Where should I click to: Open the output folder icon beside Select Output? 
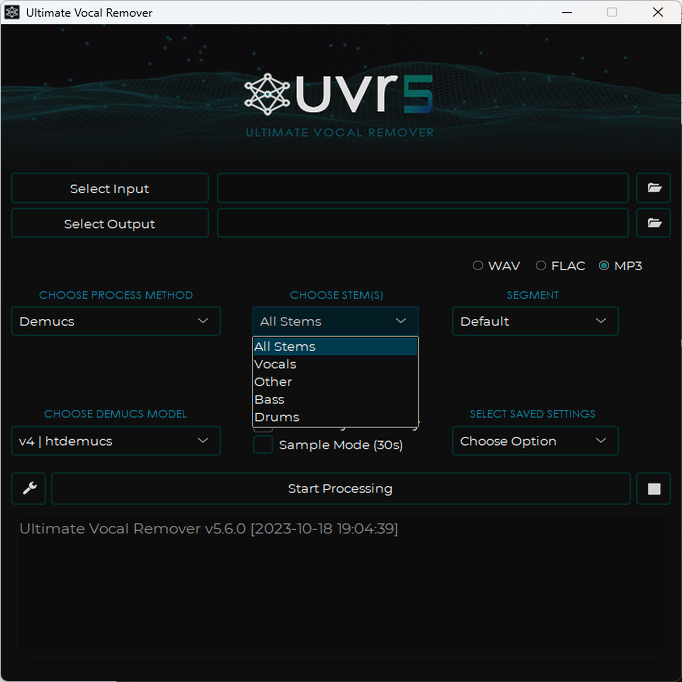(x=653, y=223)
